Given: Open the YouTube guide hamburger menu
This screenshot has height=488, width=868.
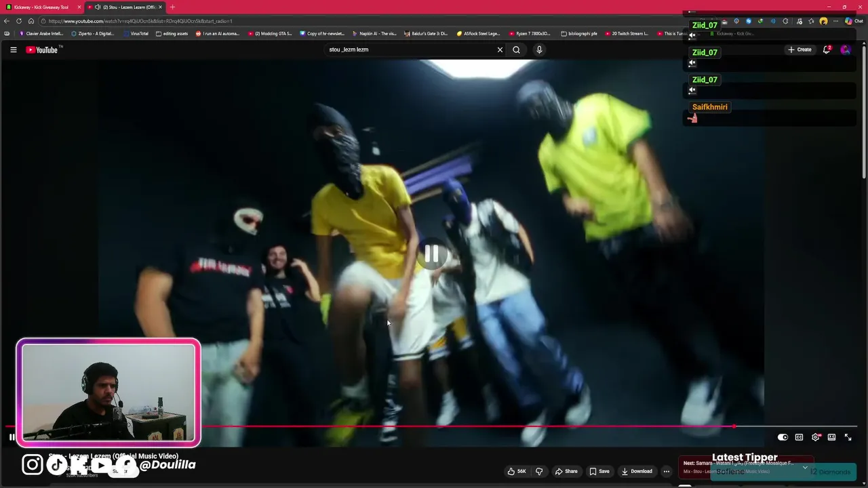Looking at the screenshot, I should pyautogui.click(x=13, y=49).
